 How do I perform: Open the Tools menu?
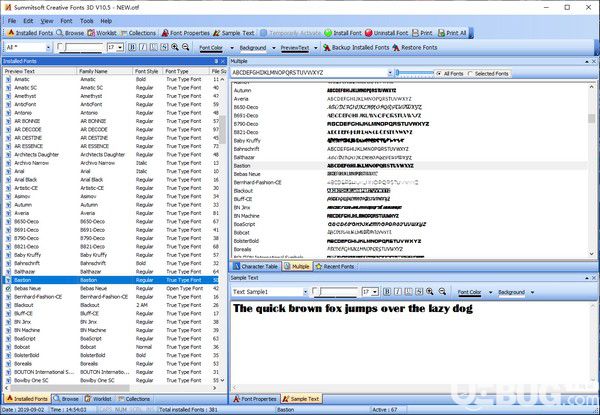click(86, 21)
